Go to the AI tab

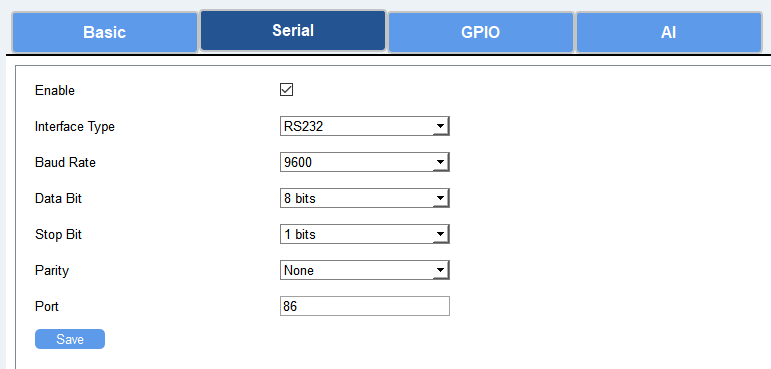[x=669, y=32]
